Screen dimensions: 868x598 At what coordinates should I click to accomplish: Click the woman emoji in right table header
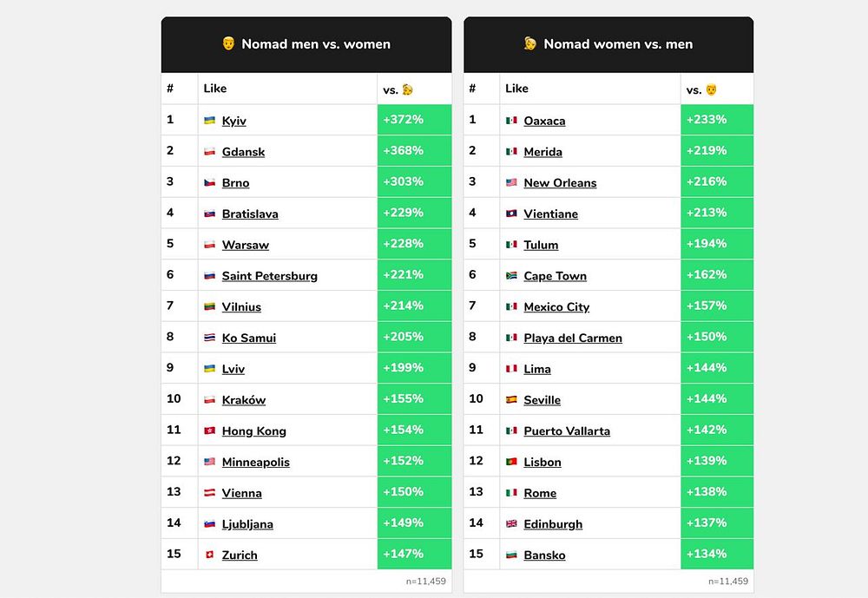point(529,43)
